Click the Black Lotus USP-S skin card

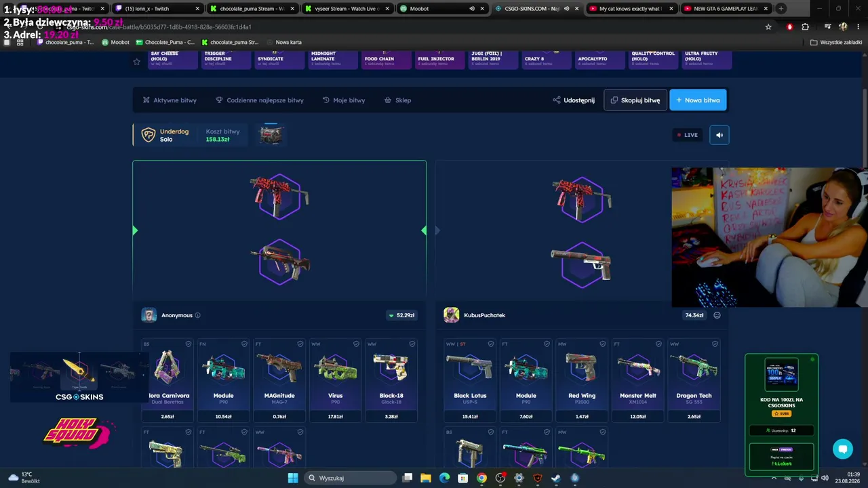(470, 380)
